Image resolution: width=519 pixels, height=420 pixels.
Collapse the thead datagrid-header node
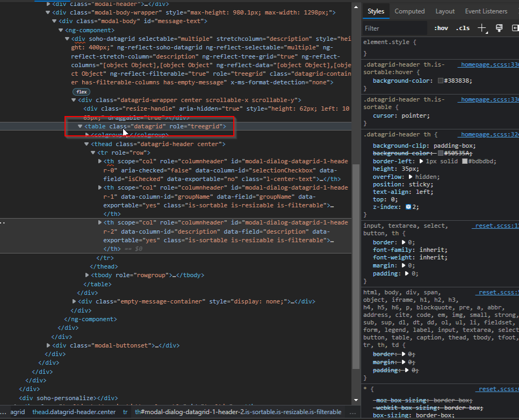click(86, 144)
